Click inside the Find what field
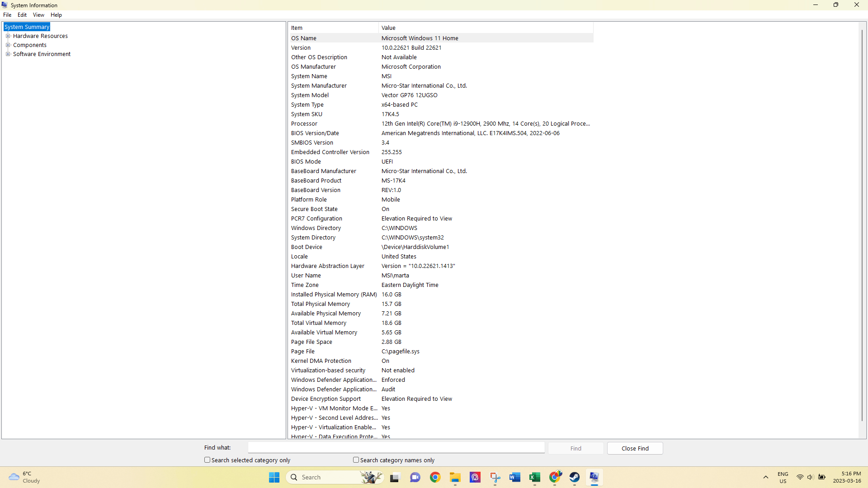Viewport: 868px width, 488px height. point(396,448)
